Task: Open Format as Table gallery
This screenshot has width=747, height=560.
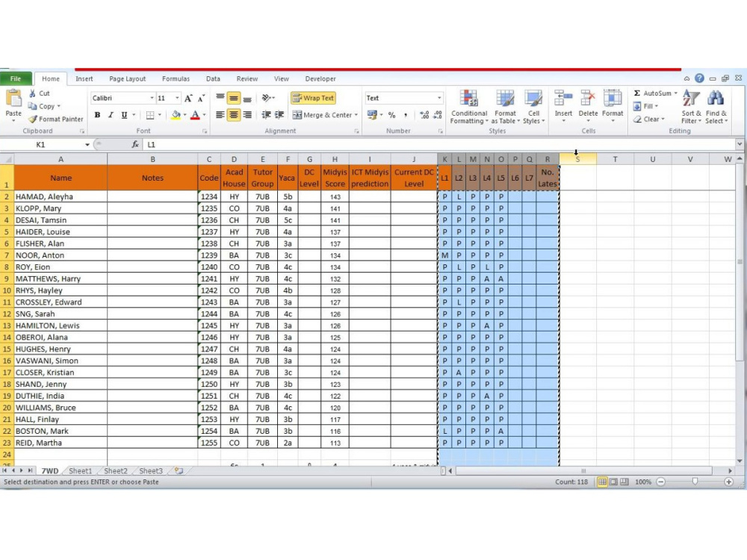Action: [506, 107]
